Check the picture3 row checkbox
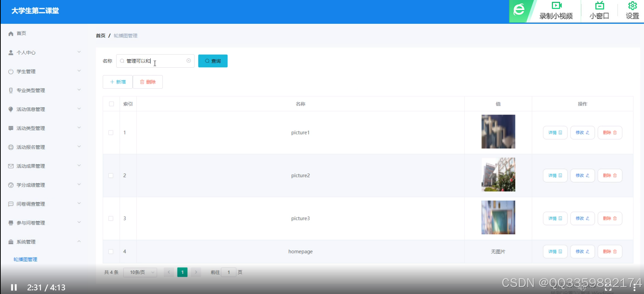 (111, 219)
